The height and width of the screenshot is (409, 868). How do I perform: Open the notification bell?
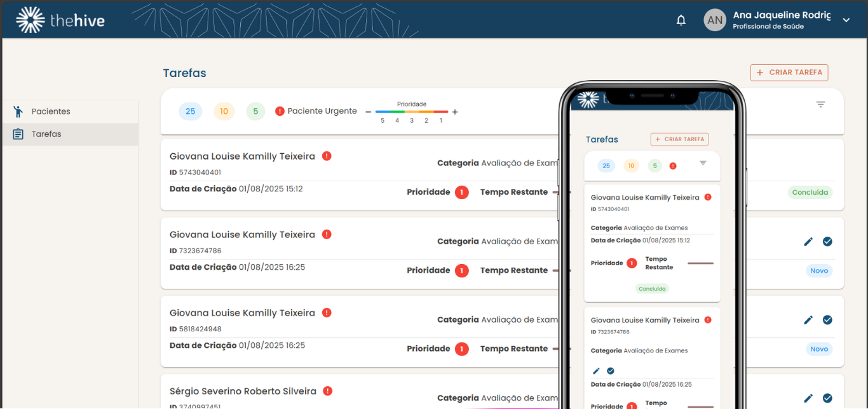pos(681,20)
